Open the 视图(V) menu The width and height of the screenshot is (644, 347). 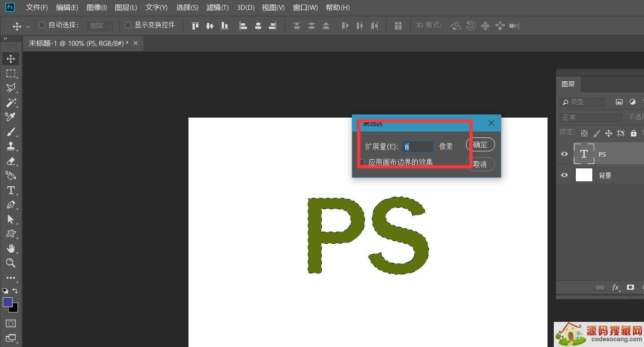273,8
